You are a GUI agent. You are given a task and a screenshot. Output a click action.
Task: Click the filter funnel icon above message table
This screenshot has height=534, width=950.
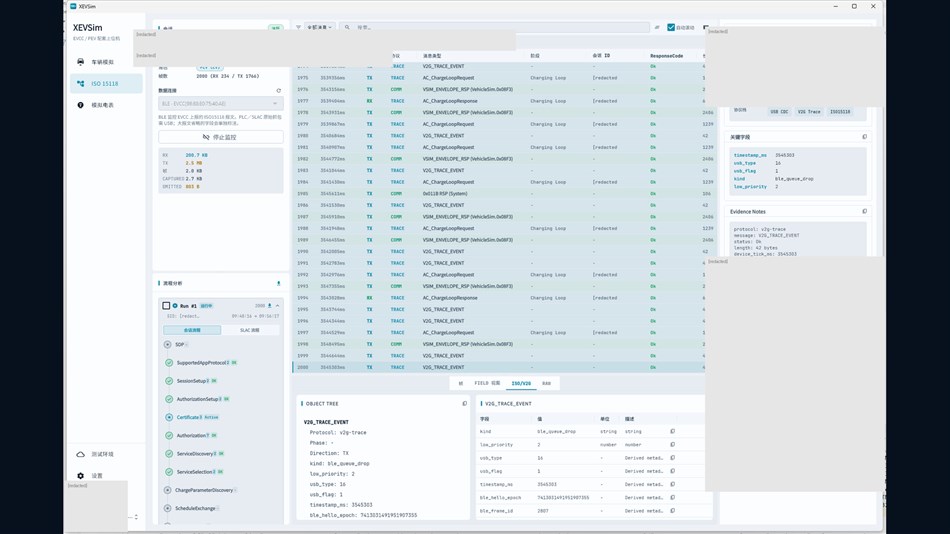[x=298, y=27]
